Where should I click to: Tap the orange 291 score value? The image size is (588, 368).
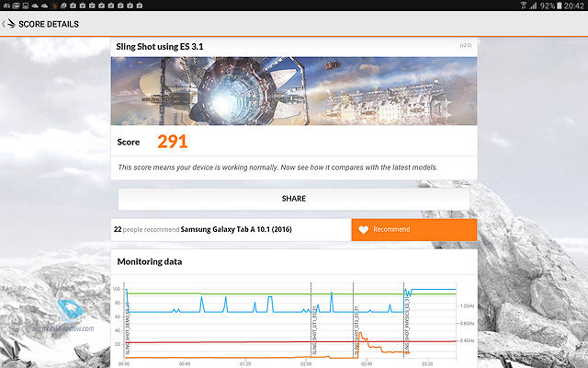click(x=172, y=142)
